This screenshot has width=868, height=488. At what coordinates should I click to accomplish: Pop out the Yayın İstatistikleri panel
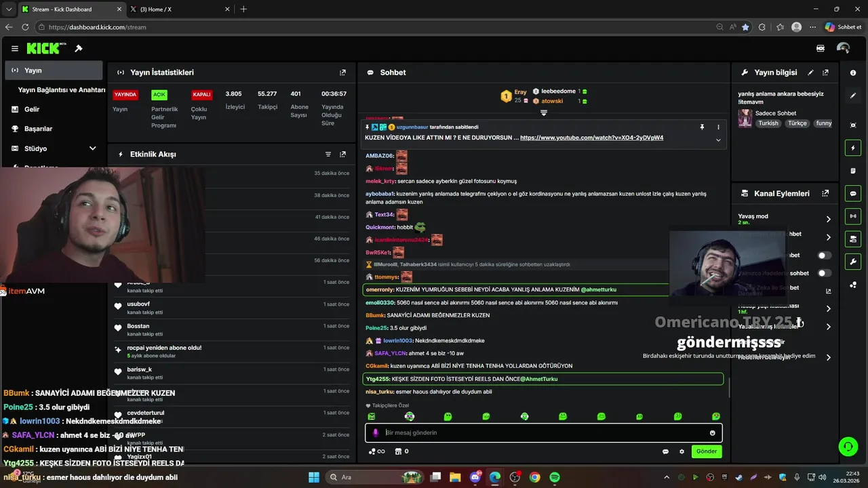coord(342,73)
